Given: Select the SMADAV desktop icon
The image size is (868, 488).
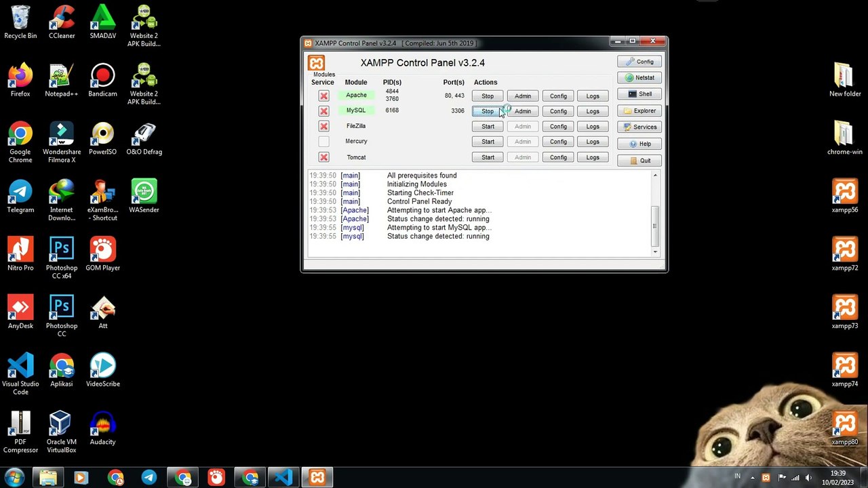Looking at the screenshot, I should point(103,23).
